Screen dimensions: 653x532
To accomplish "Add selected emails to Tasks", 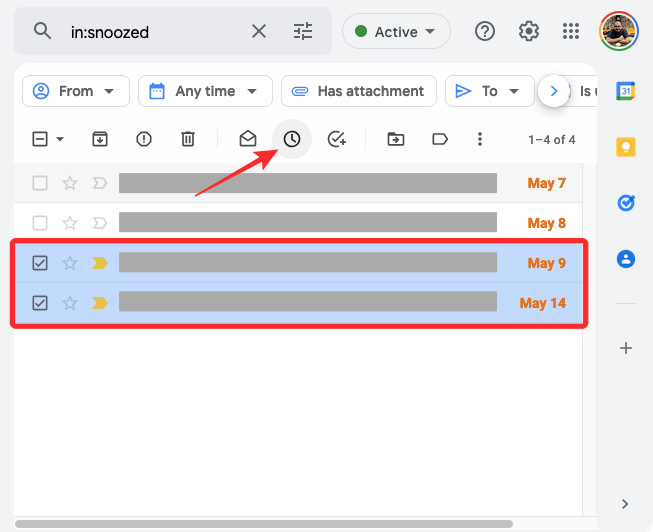I will click(x=336, y=139).
